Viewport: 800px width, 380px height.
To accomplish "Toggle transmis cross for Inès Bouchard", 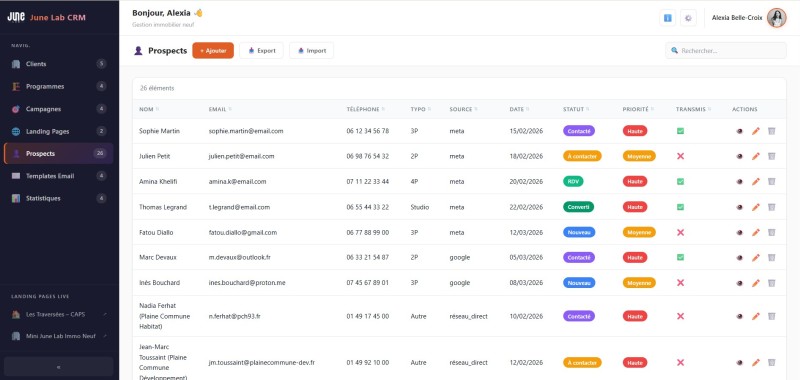I will tap(680, 283).
